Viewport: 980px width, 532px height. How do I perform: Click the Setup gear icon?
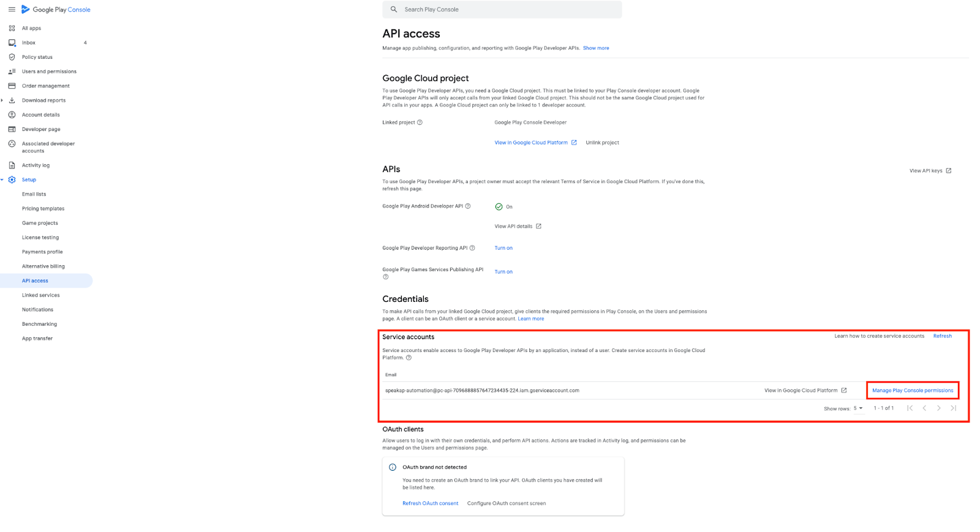pos(12,180)
